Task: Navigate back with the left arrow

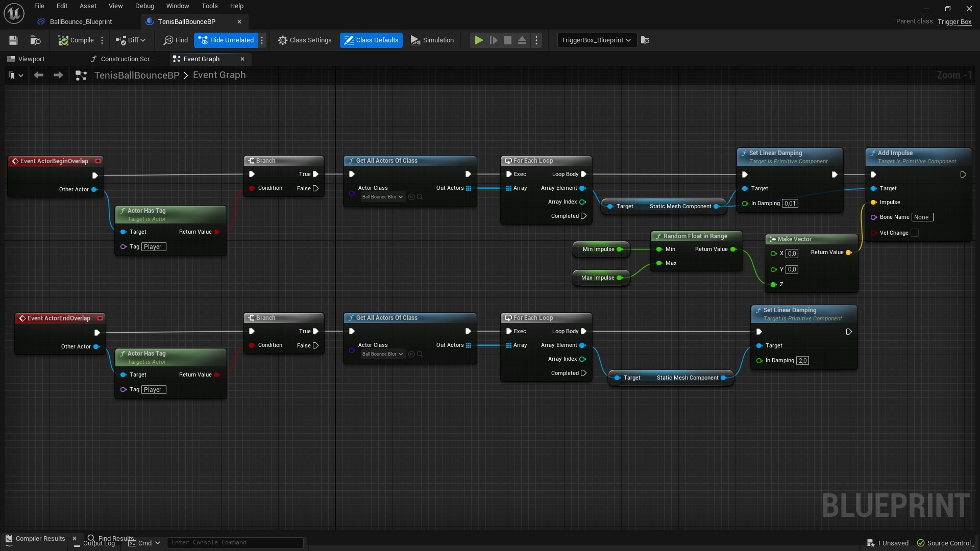Action: tap(39, 76)
